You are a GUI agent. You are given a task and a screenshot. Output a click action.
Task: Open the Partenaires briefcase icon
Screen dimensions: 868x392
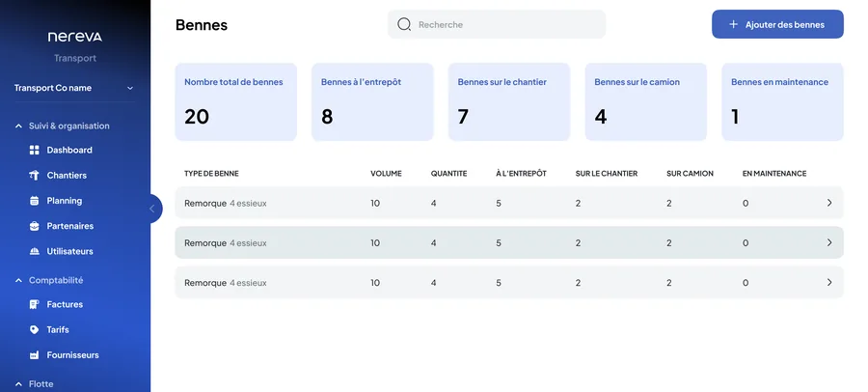pyautogui.click(x=35, y=226)
